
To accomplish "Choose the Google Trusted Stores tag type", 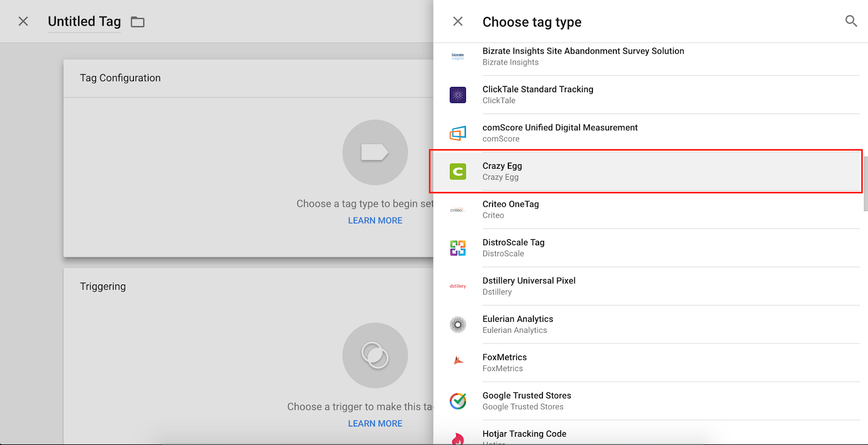I will (x=647, y=401).
